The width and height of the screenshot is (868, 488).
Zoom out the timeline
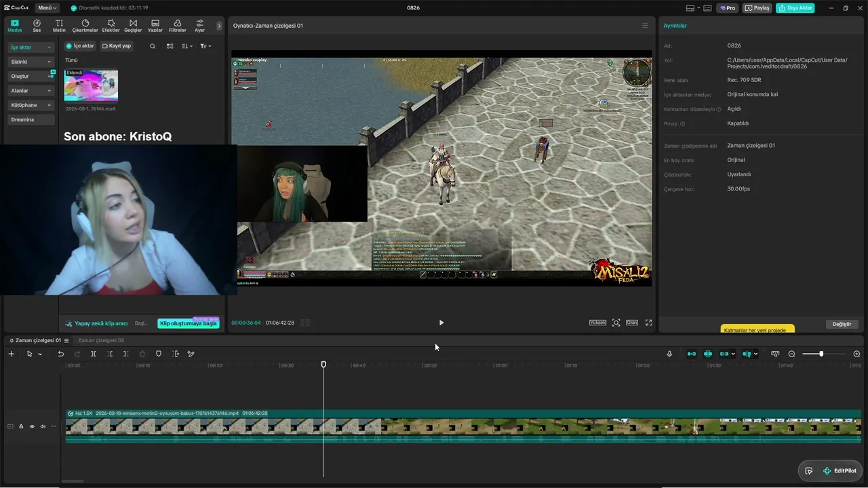(791, 354)
